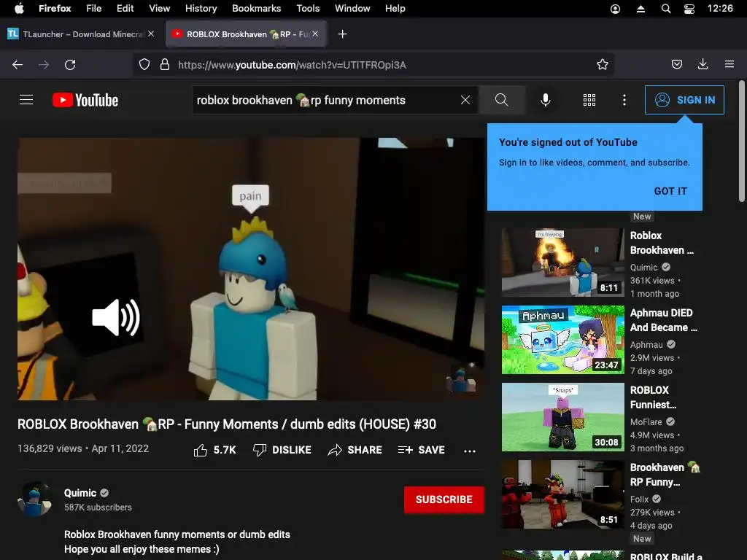Viewport: 747px width, 560px height.
Task: Click the YouTube search magnifier button
Action: point(502,100)
